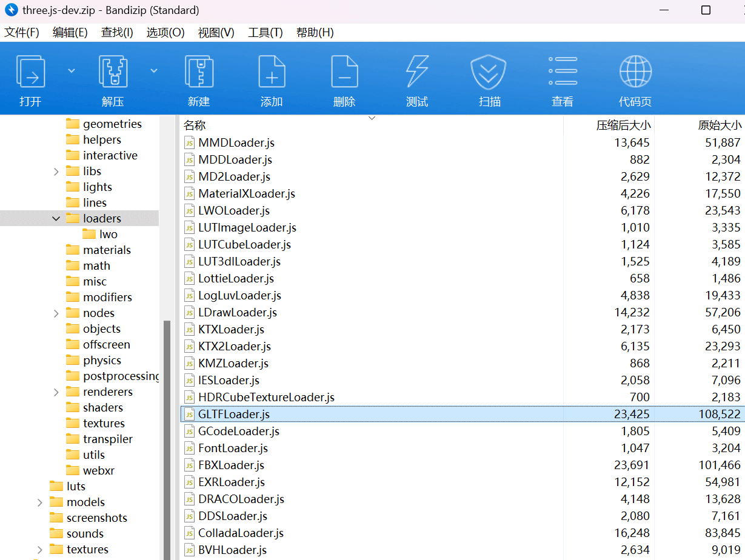Select the file name EXRLoader.js
Viewport: 745px width, 560px height.
pyautogui.click(x=232, y=482)
